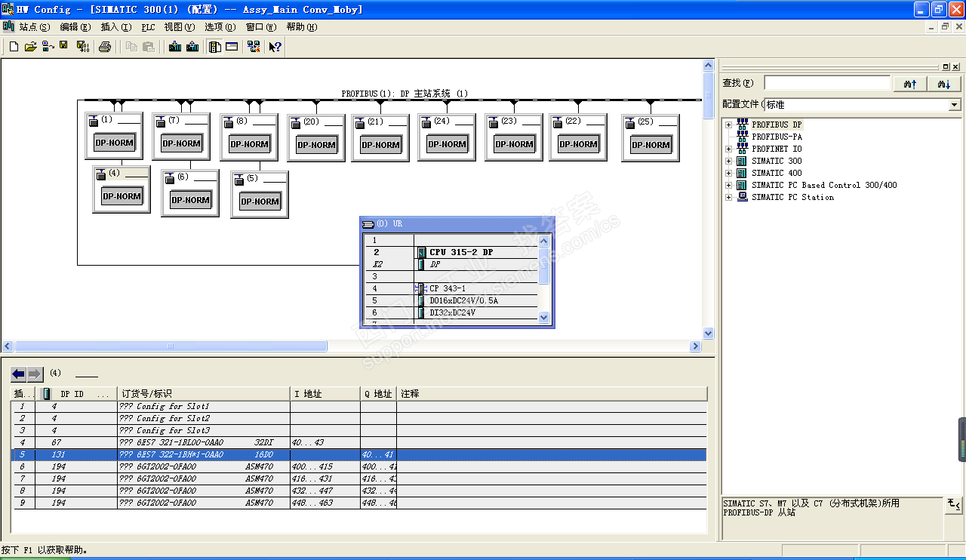This screenshot has width=966, height=560.
Task: Select DP slave station (1) DP-NORM
Action: pos(114,136)
